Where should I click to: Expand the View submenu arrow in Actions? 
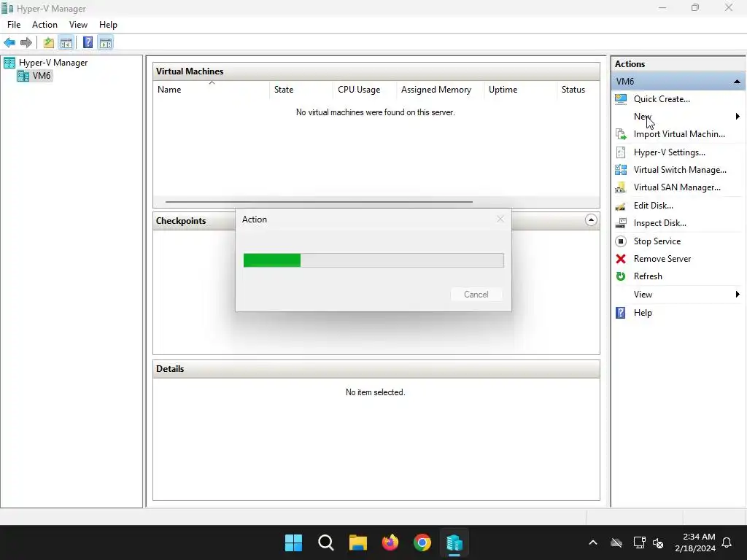pyautogui.click(x=738, y=295)
